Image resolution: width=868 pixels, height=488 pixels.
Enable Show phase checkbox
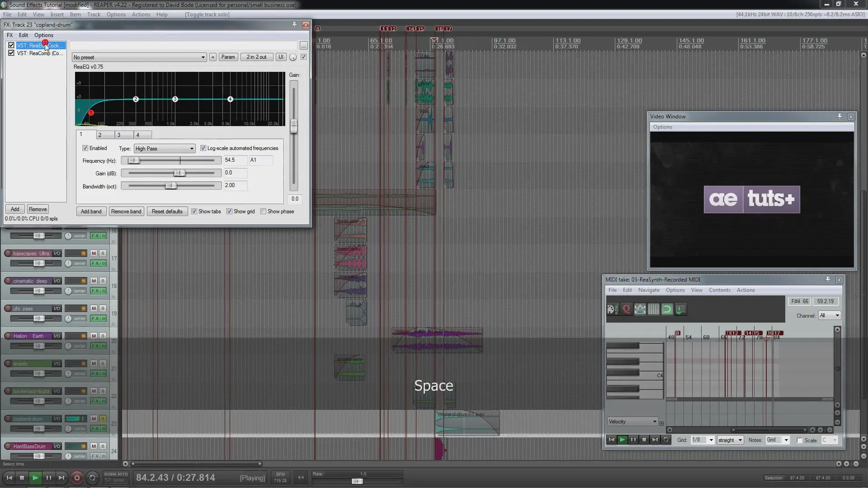click(x=264, y=211)
